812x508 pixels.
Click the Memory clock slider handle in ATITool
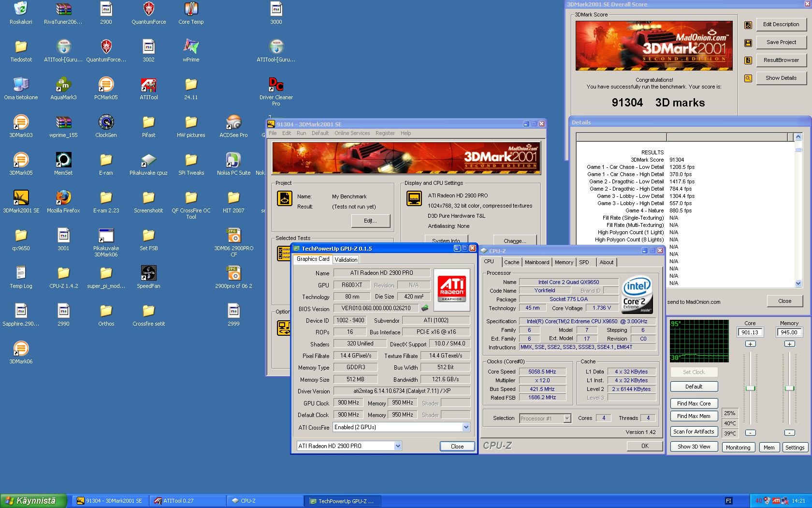coord(789,388)
